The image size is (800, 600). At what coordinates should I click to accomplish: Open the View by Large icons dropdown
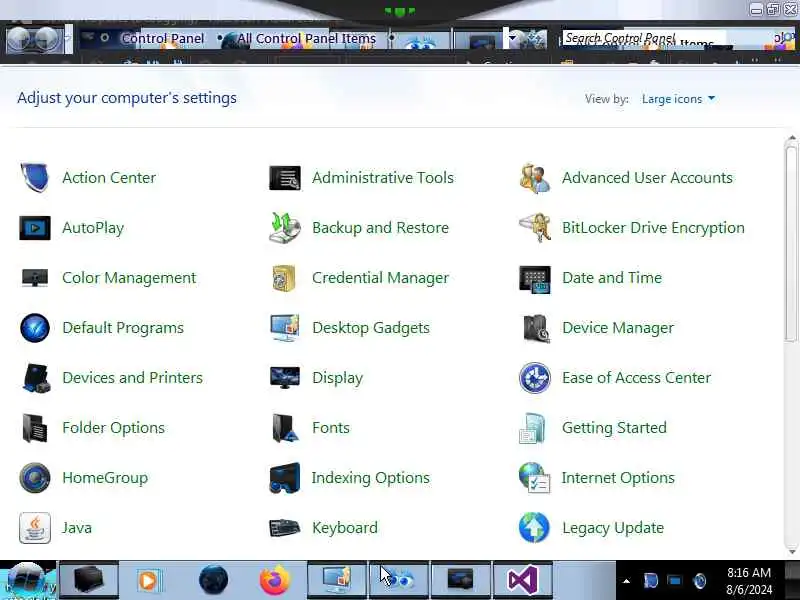(x=679, y=99)
